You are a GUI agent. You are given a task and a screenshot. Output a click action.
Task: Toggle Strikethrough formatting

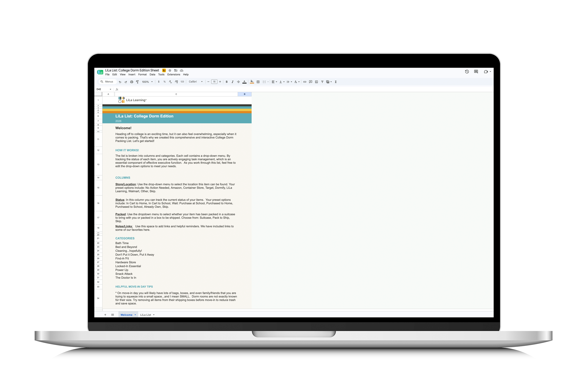(238, 82)
